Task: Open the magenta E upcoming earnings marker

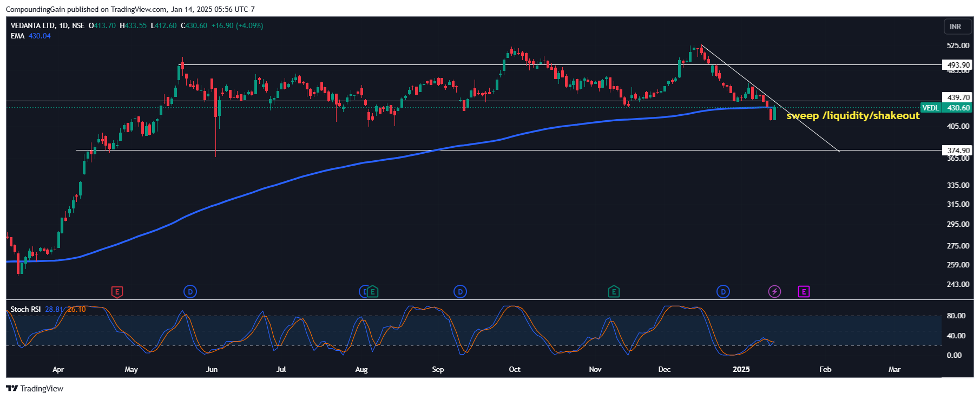Action: [804, 292]
